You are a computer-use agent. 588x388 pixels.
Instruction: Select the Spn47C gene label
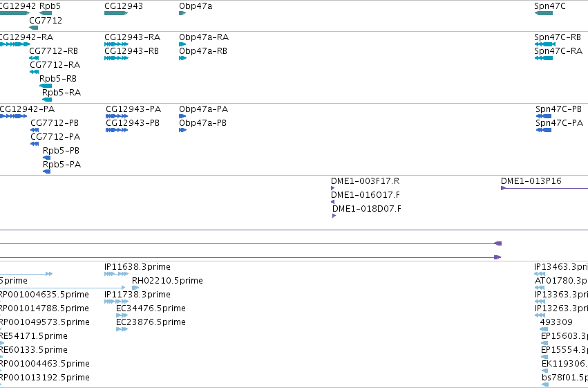click(x=550, y=6)
